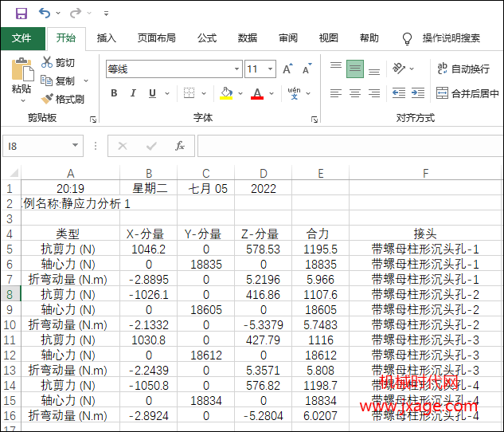Click the text orientation icon
Image resolution: width=504 pixels, height=432 pixels.
pyautogui.click(x=399, y=69)
